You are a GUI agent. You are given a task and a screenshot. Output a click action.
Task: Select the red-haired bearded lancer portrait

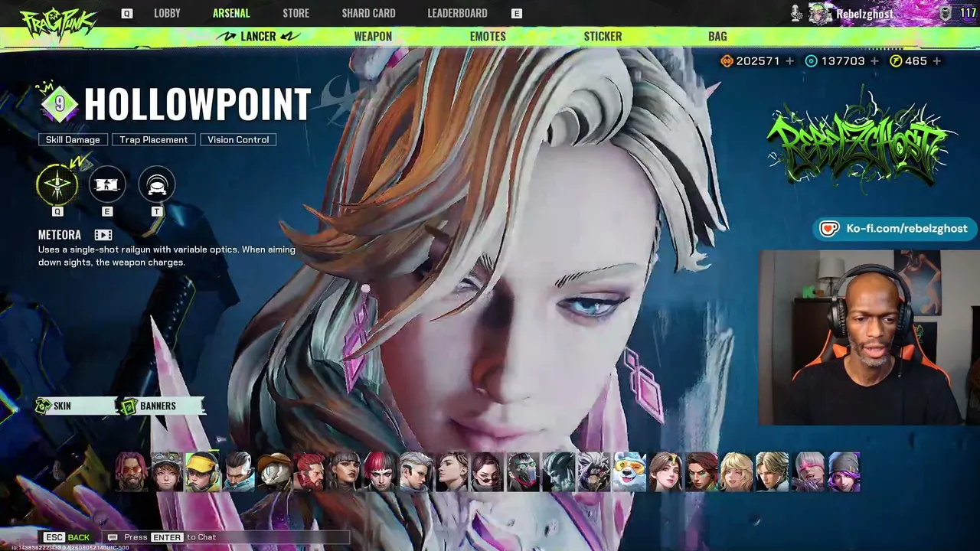[309, 471]
